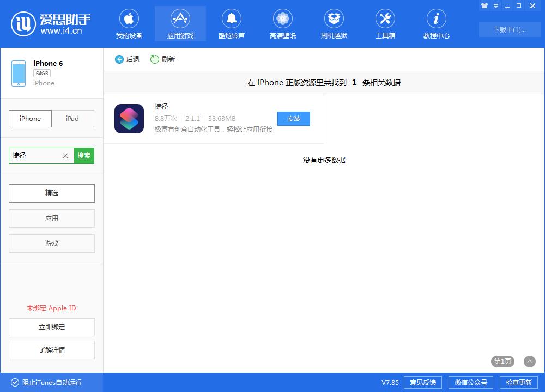The height and width of the screenshot is (392, 545).
Task: Open the 下载中(1) downloads list
Action: (x=509, y=30)
